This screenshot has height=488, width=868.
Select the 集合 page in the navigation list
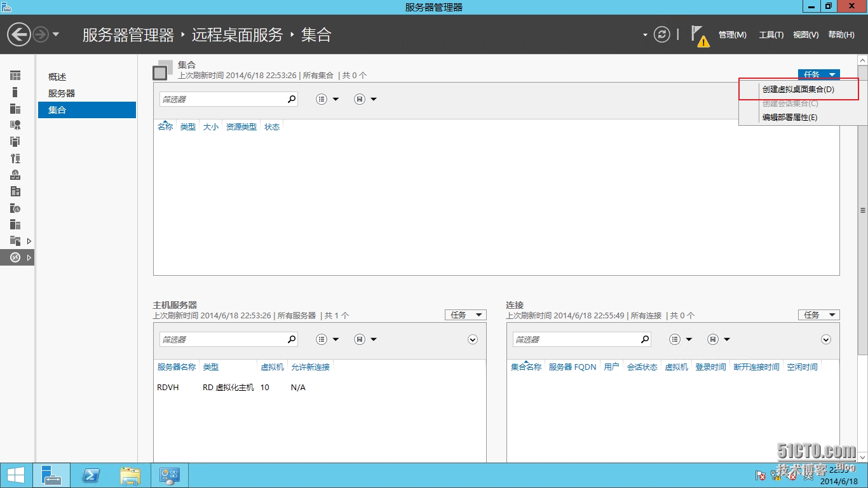(87, 110)
